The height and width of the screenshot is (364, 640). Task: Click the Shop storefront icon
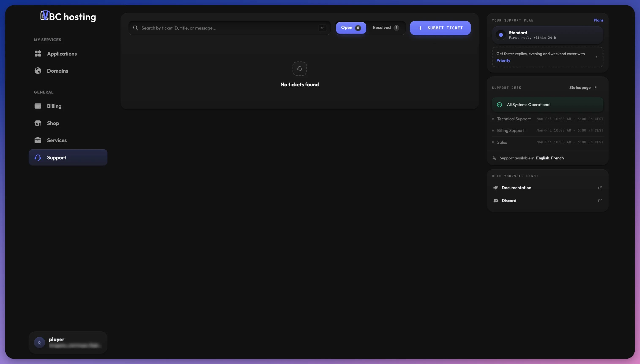point(38,123)
